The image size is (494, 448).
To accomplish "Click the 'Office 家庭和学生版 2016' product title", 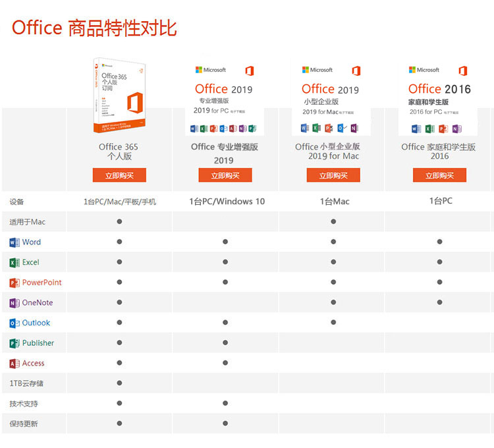I will click(x=439, y=152).
